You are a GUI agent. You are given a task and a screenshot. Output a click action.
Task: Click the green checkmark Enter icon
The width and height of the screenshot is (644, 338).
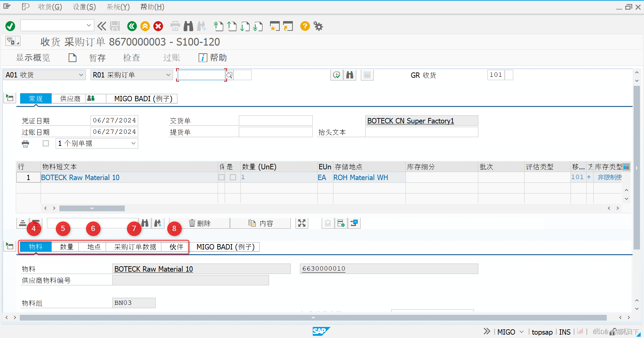click(x=10, y=26)
